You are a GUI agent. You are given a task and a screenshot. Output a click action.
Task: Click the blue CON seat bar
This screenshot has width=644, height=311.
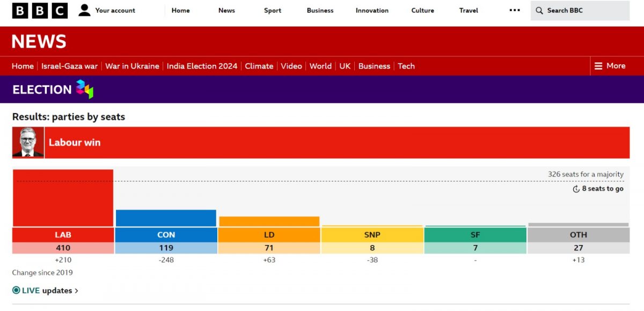166,218
